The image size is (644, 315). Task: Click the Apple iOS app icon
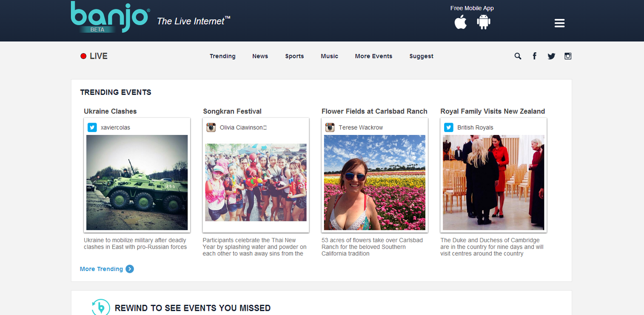[460, 22]
